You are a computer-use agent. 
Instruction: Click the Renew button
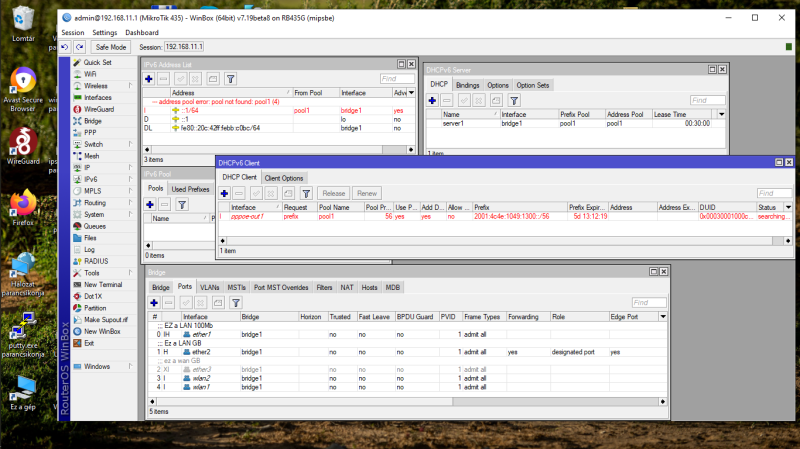(367, 193)
